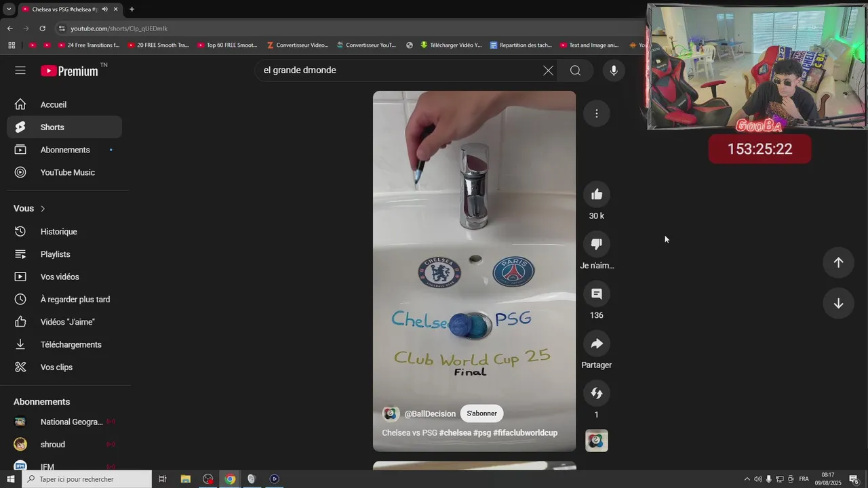Open the Windows notification center
The image size is (868, 488).
click(x=854, y=479)
